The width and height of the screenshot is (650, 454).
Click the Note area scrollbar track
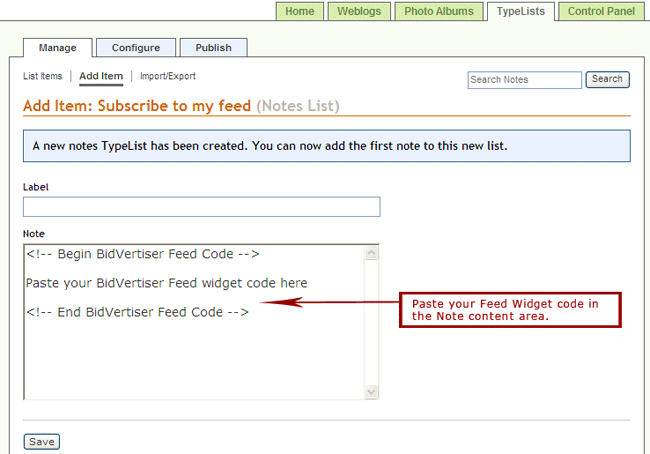[x=371, y=322]
